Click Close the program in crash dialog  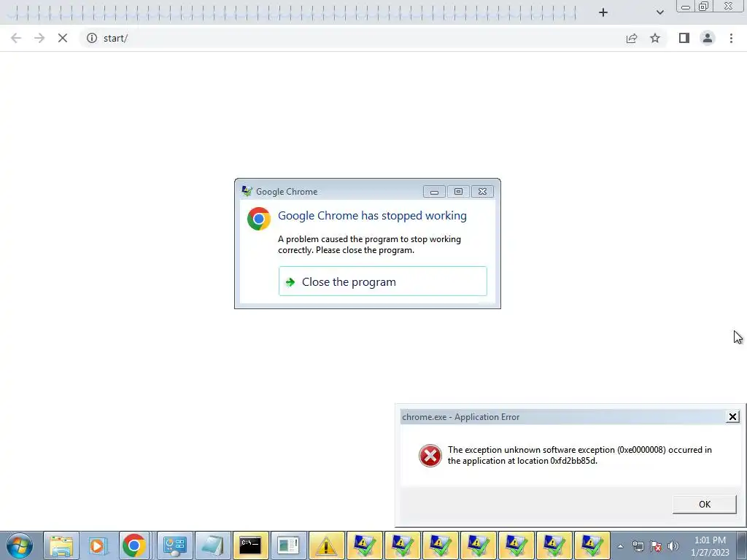pyautogui.click(x=382, y=281)
